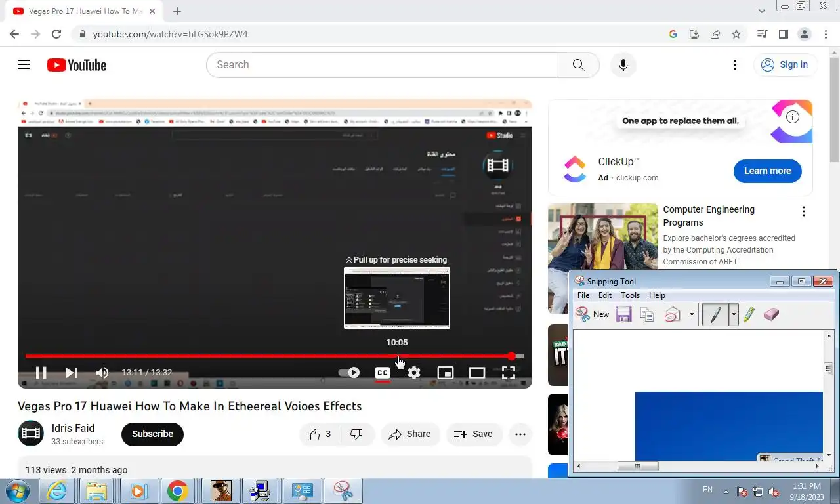The image size is (840, 504).
Task: Open Chrome three-dot menu
Action: click(x=825, y=34)
